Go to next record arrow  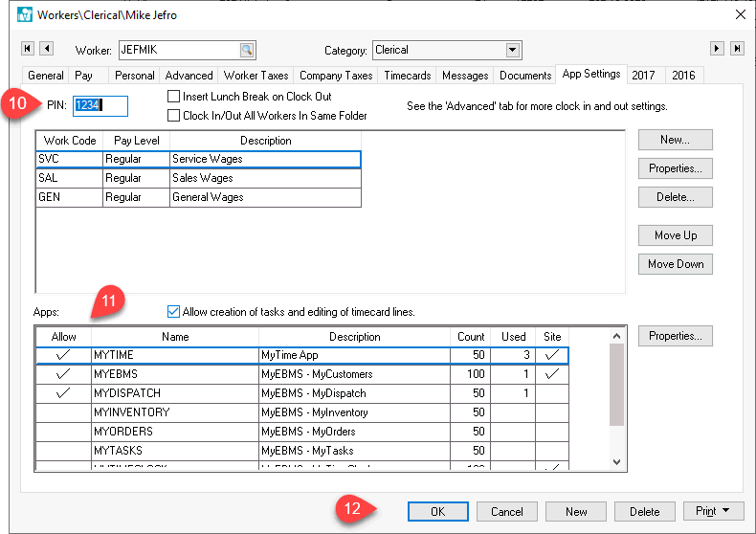717,49
